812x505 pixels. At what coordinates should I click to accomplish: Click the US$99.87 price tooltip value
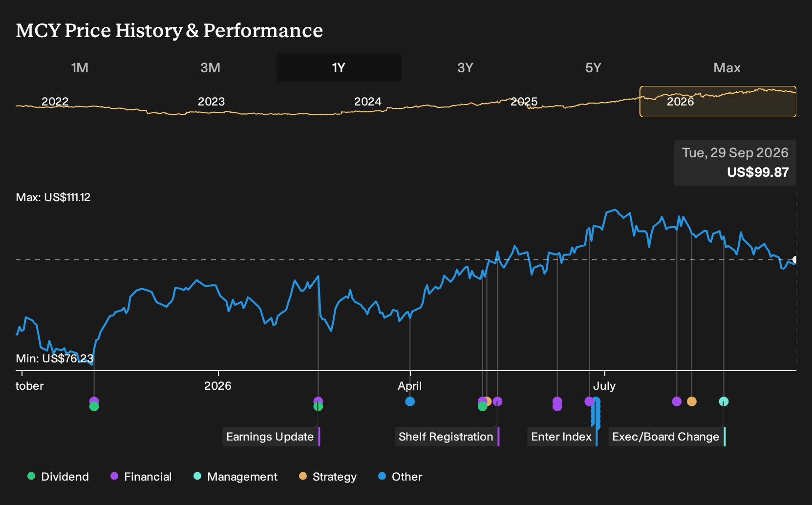pyautogui.click(x=758, y=172)
